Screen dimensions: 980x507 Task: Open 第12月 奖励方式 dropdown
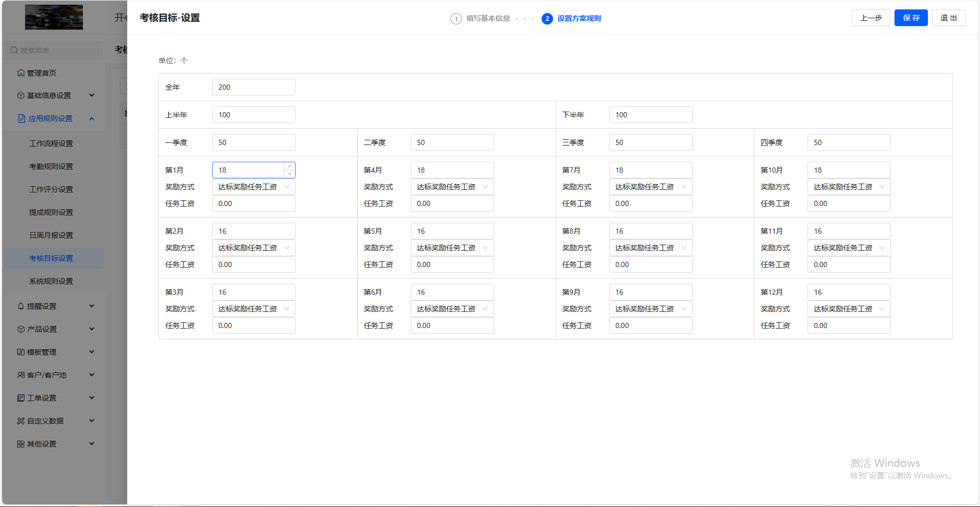coord(849,309)
